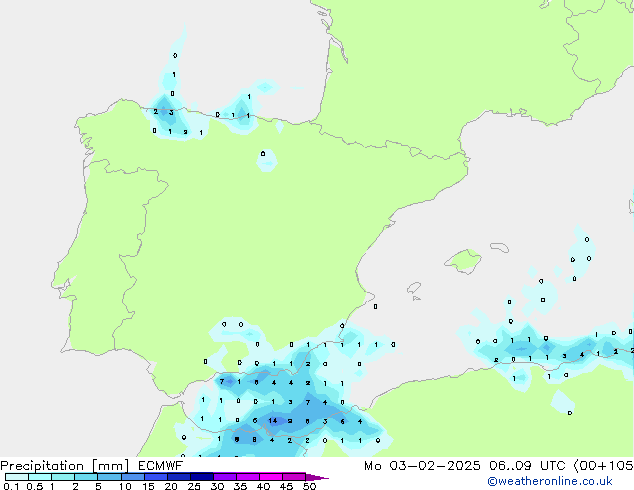This screenshot has height=490, width=634.
Task: Click the purple arrow at the legend end
Action: click(x=317, y=477)
